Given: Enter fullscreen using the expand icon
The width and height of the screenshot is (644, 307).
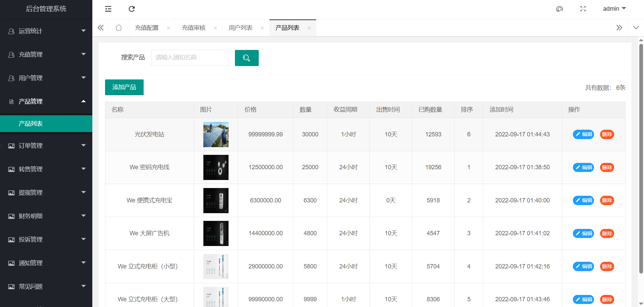Looking at the screenshot, I should pyautogui.click(x=583, y=9).
